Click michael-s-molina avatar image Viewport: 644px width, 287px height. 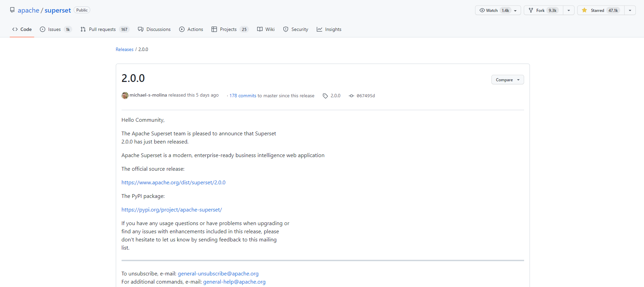(125, 96)
